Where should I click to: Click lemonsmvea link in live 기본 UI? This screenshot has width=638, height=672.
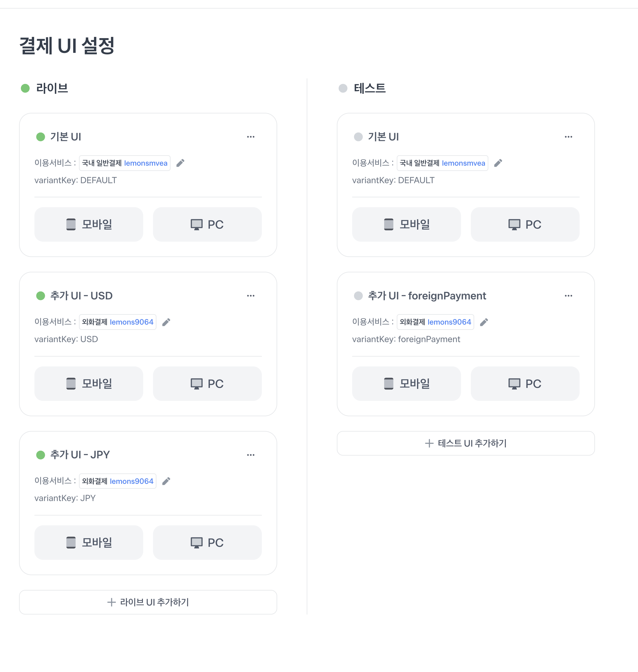(x=146, y=163)
